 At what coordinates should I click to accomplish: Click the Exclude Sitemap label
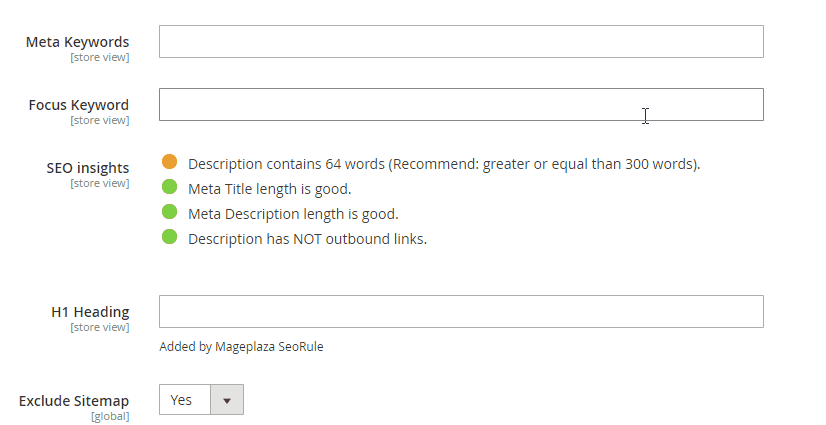coord(74,400)
